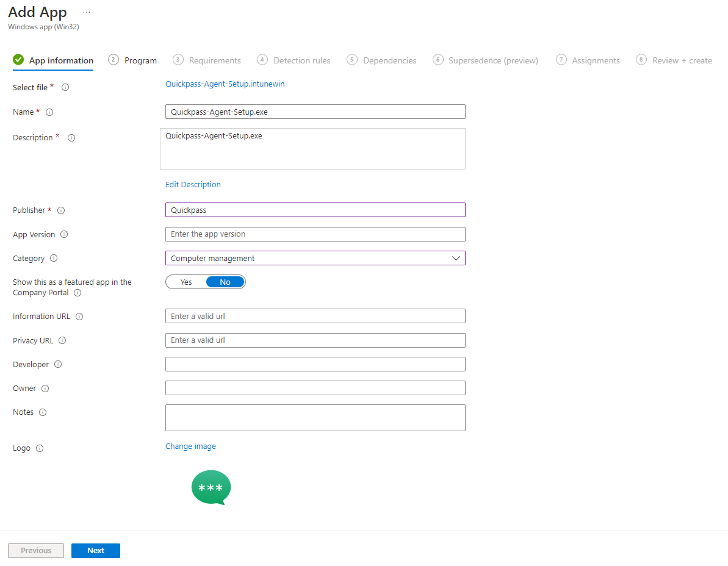Click info icon next to Developer
This screenshot has height=566, width=728.
point(58,364)
